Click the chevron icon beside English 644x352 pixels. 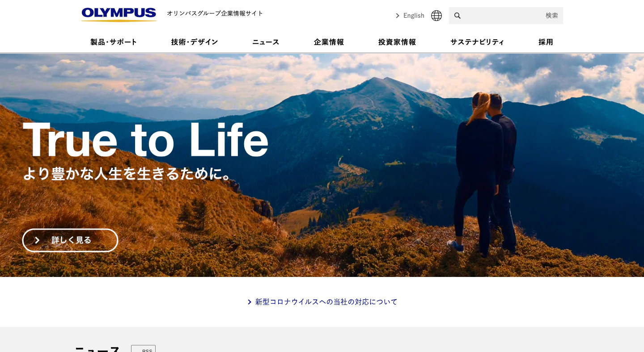[397, 16]
